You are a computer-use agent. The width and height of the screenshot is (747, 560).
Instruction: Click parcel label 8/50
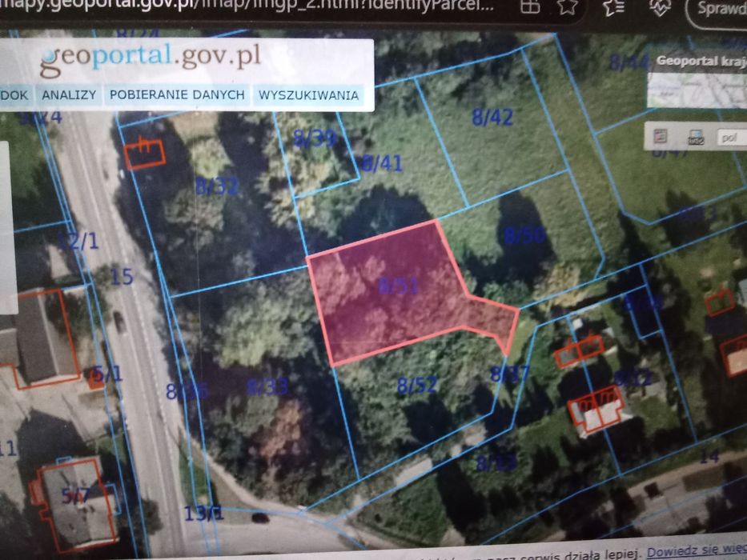(x=524, y=235)
